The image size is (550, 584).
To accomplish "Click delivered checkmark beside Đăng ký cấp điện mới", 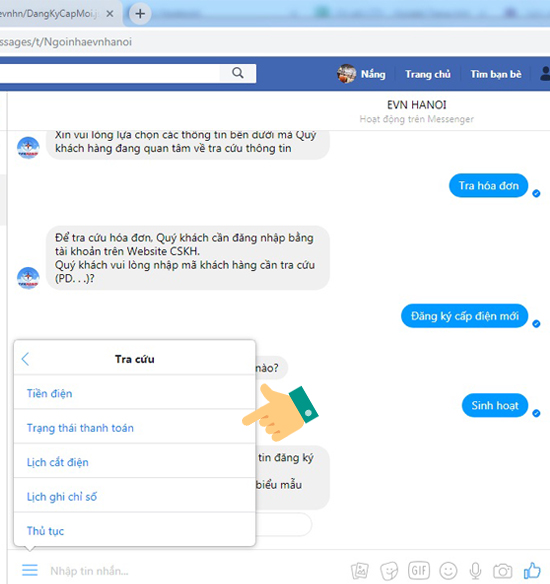I will pos(536,324).
